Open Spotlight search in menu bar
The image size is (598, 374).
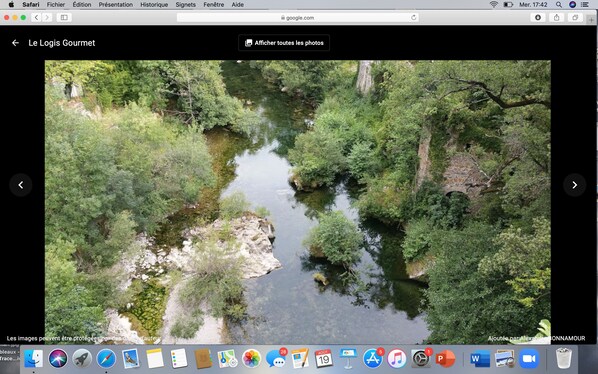[559, 5]
